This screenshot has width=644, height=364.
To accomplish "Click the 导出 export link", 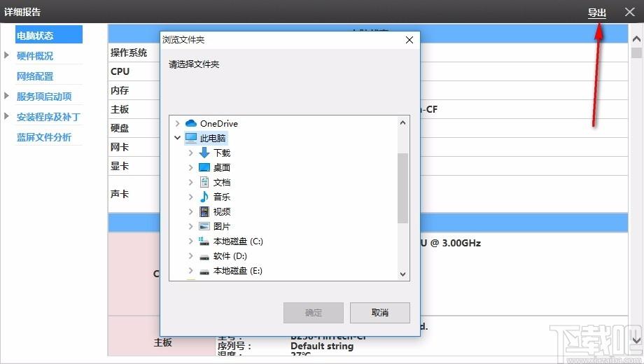I will (x=597, y=13).
